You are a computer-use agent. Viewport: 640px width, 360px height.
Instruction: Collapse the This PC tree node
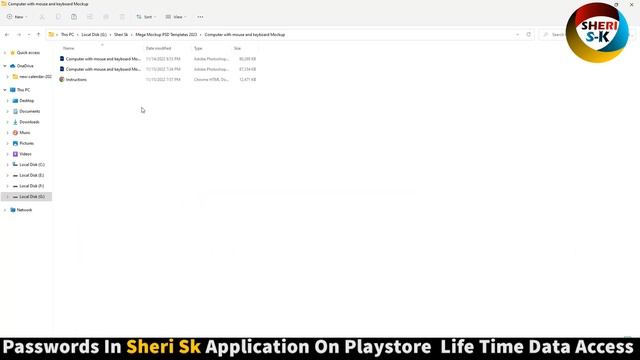(5, 90)
